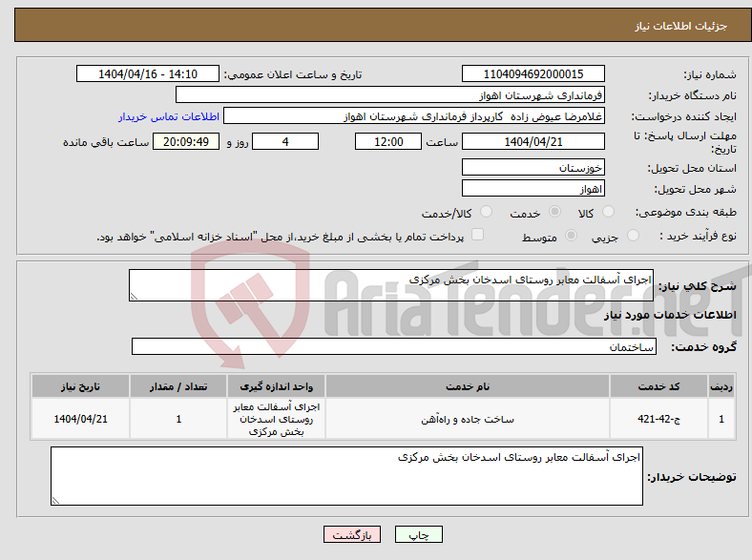Screen dimensions: 752x560
Task: Click the ساعت باقی مانده label
Action: point(106,142)
